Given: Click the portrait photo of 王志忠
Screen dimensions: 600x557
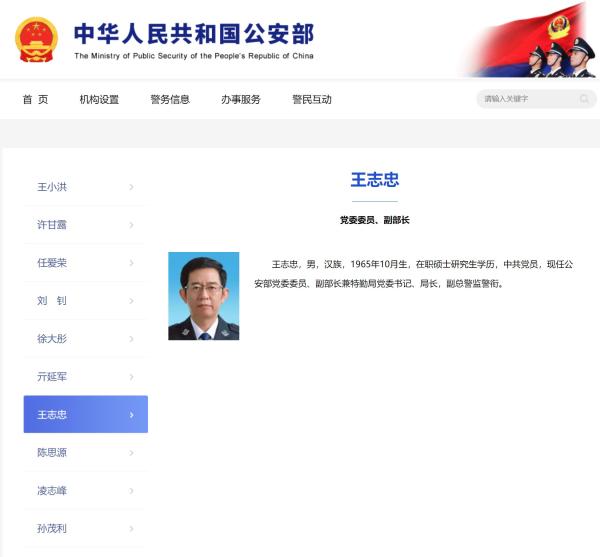Looking at the screenshot, I should point(204,296).
